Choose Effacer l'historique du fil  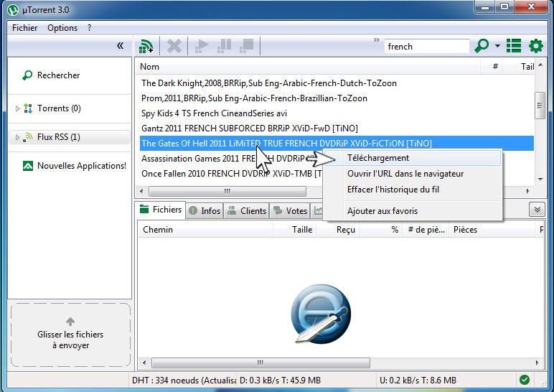click(413, 190)
